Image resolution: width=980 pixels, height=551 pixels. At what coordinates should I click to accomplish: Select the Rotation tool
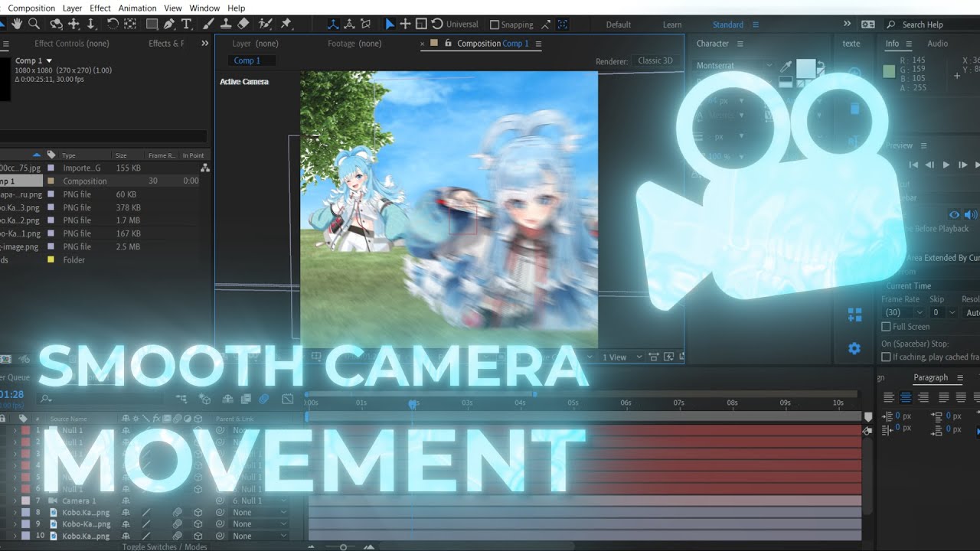(x=113, y=24)
